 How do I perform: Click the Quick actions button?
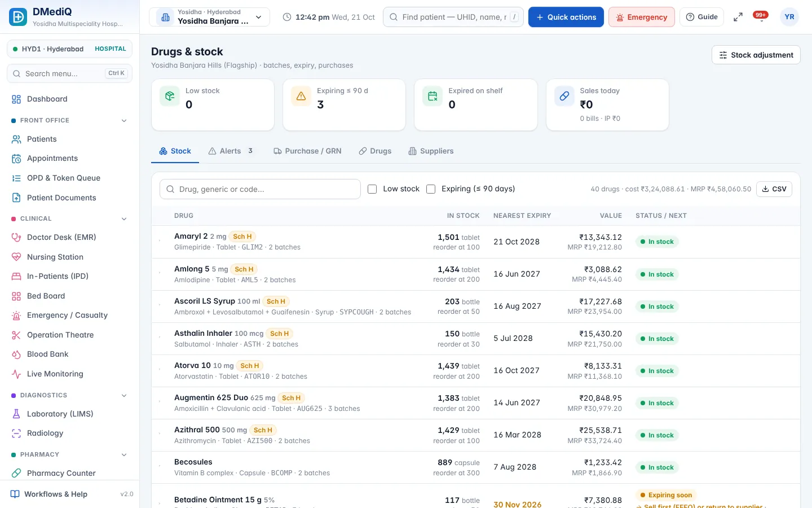566,17
